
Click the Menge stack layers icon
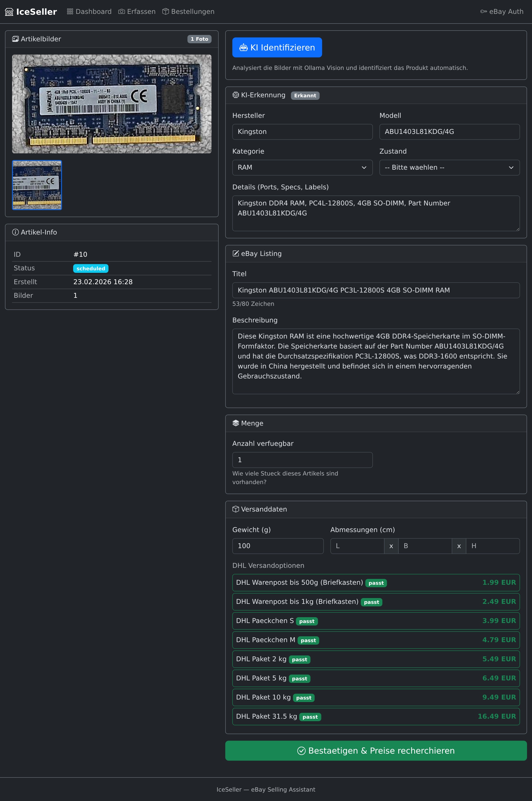point(236,423)
